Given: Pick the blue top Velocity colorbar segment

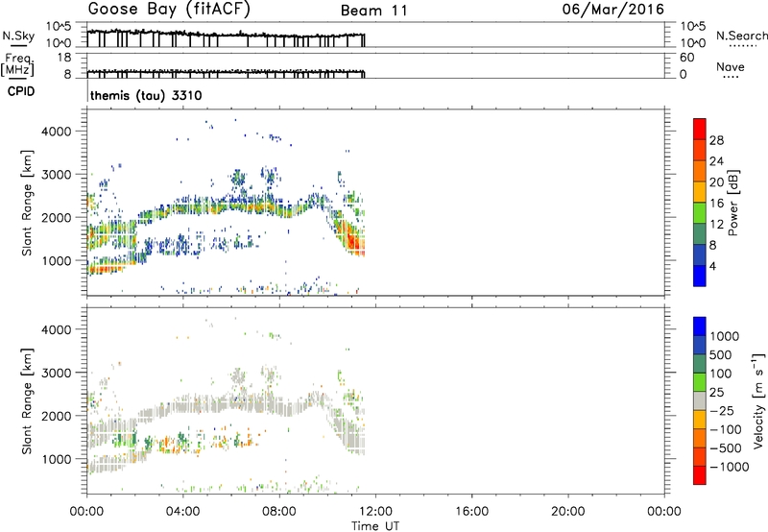Looking at the screenshot, I should click(x=700, y=326).
